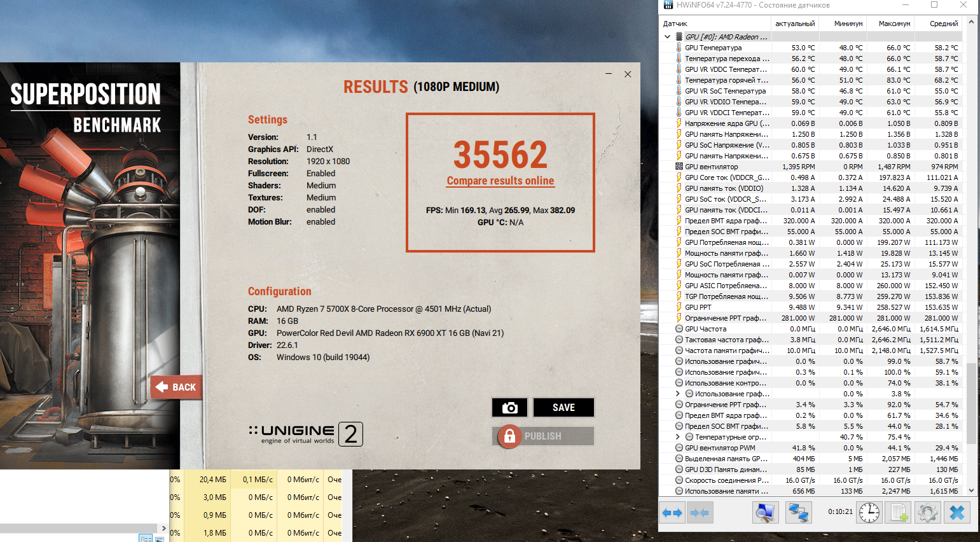Click the HWiNFO collapse-layout inward-arrows icon
The height and width of the screenshot is (542, 980).
click(700, 512)
